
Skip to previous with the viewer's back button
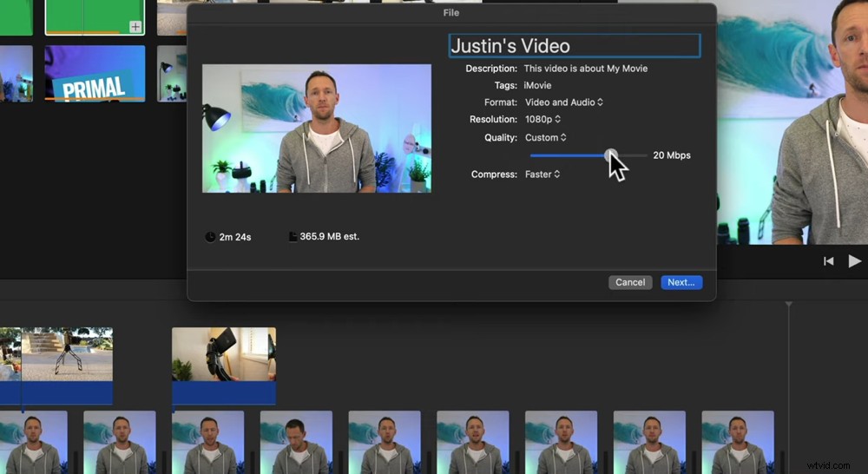point(829,260)
